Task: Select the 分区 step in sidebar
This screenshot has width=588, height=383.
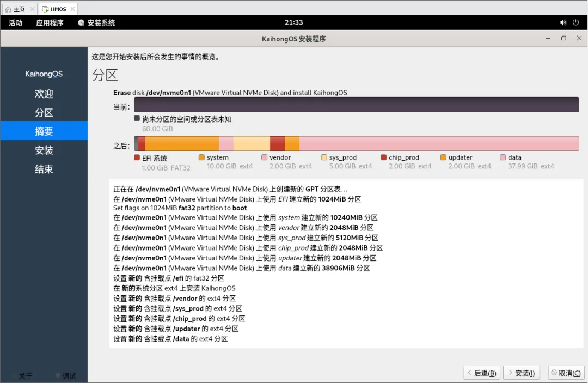Action: click(44, 113)
